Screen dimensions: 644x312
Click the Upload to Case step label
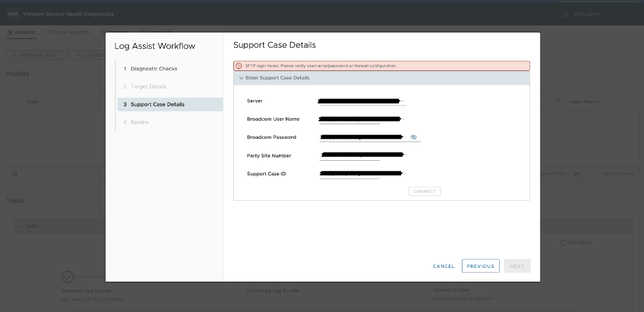click(x=451, y=290)
